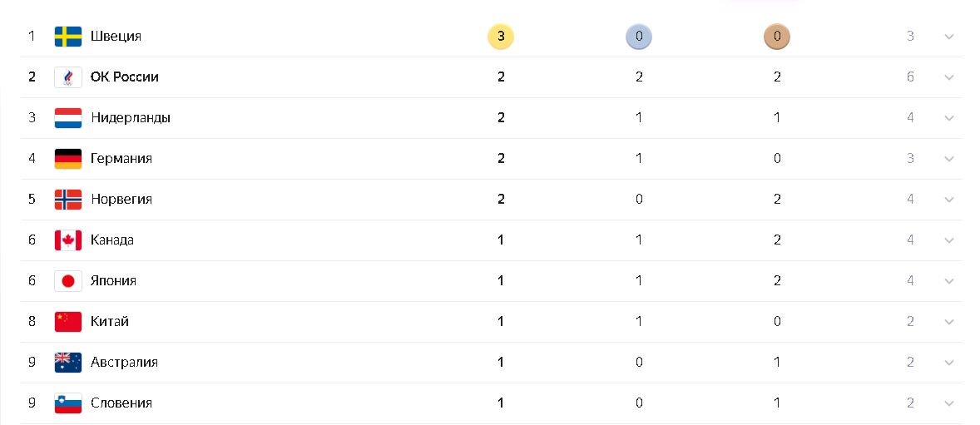Expand the Китай row chevron

coord(948,322)
